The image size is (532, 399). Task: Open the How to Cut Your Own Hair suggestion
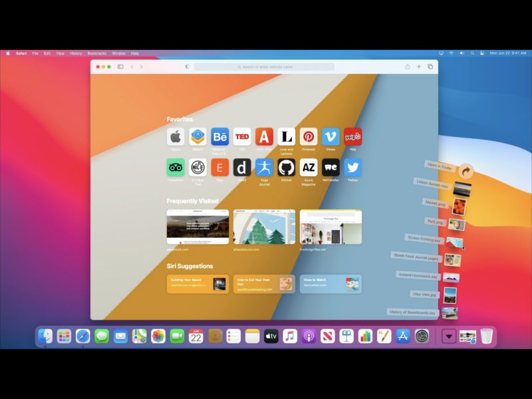(264, 284)
